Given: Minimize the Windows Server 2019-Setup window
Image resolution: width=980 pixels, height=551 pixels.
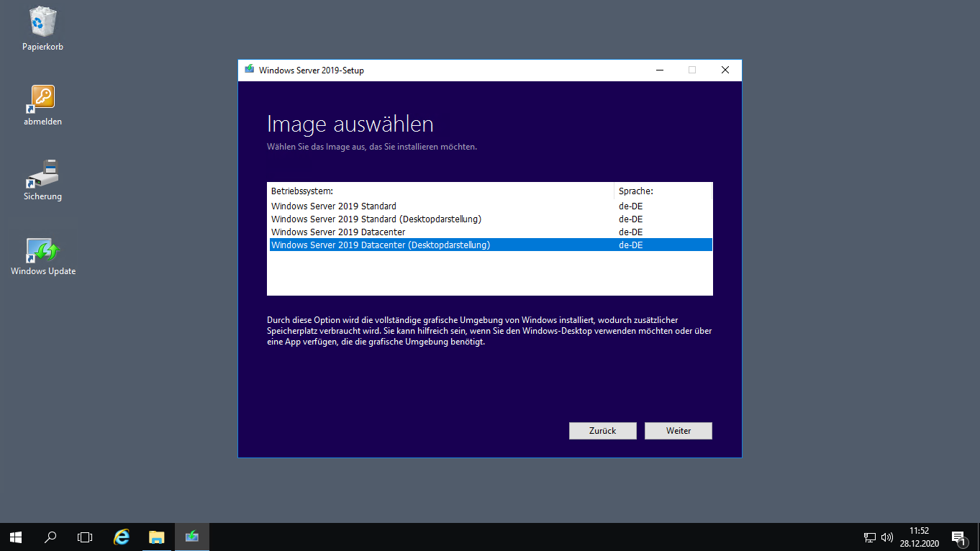Looking at the screenshot, I should (x=659, y=70).
